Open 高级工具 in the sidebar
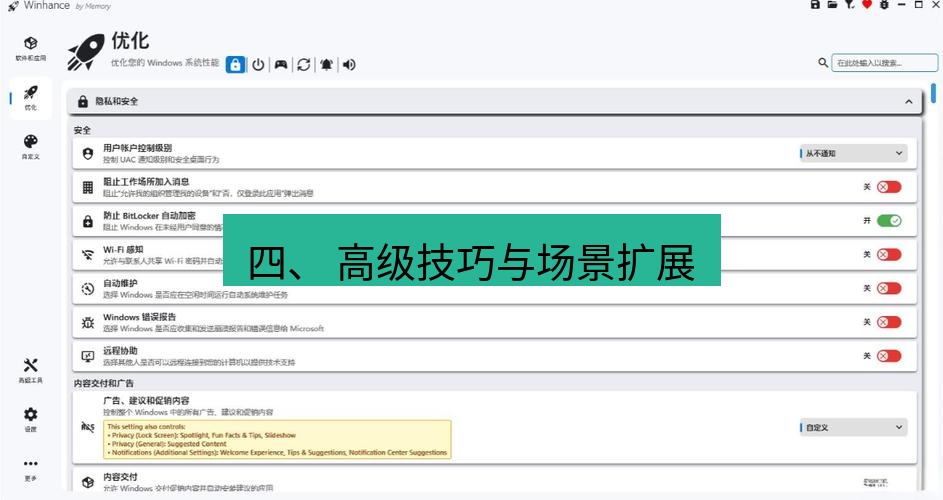The image size is (943, 500). [x=30, y=370]
